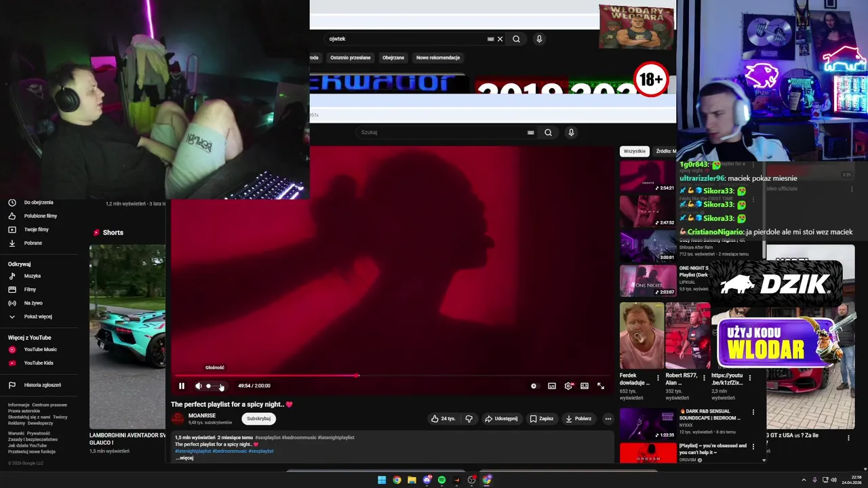Open the player settings gear
Viewport: 868px width, 488px height.
(568, 386)
